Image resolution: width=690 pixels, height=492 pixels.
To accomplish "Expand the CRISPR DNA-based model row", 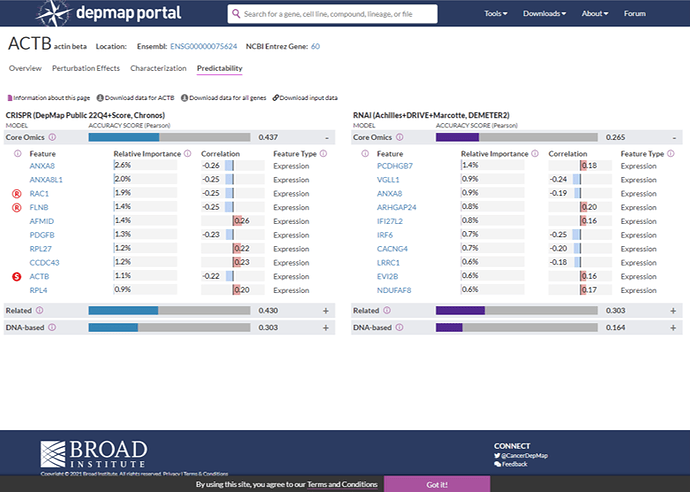I will point(326,328).
